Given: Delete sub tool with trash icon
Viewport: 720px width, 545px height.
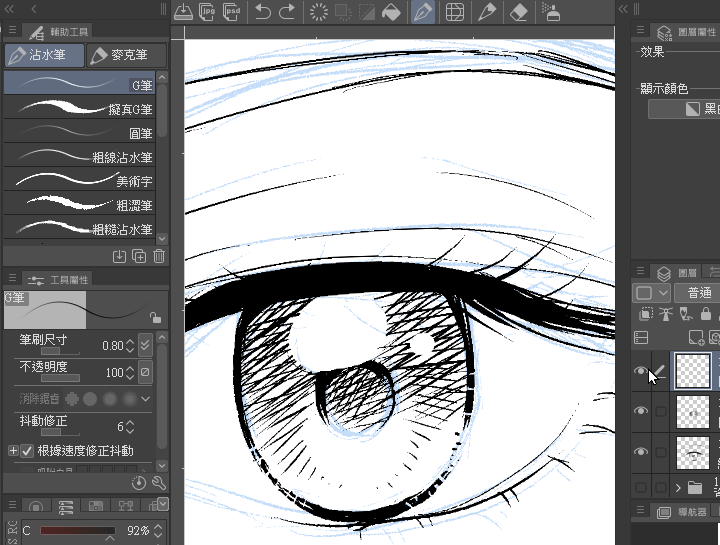Looking at the screenshot, I should click(x=159, y=256).
